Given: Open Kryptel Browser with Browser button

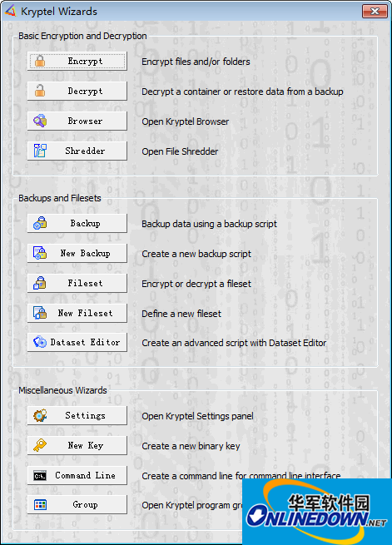Looking at the screenshot, I should click(77, 121).
